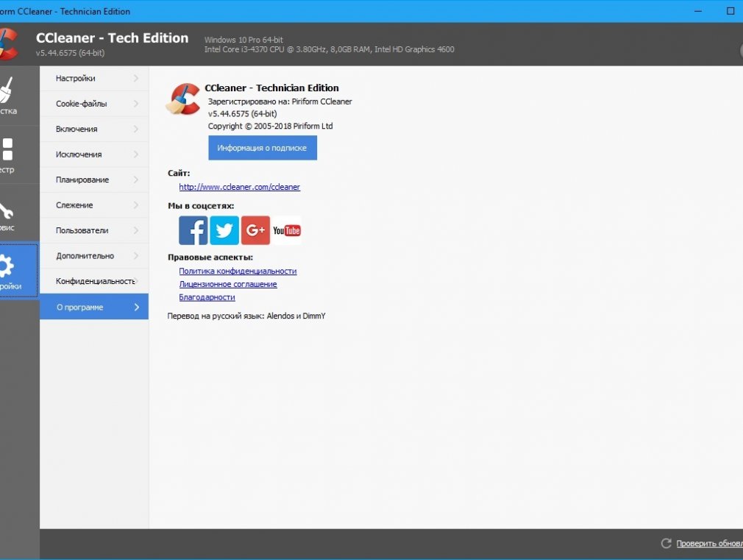
Task: Click chevron next to Включения
Action: coord(136,129)
